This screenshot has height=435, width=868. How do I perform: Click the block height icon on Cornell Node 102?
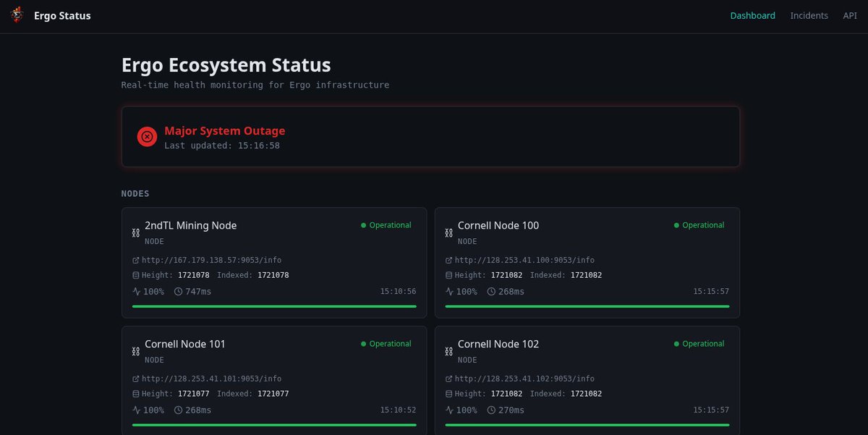tap(448, 394)
